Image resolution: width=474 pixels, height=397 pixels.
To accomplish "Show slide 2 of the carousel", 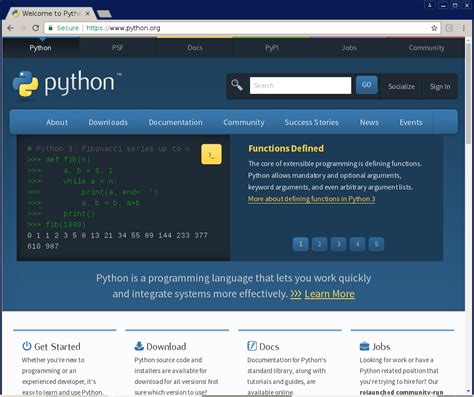I will pos(319,244).
